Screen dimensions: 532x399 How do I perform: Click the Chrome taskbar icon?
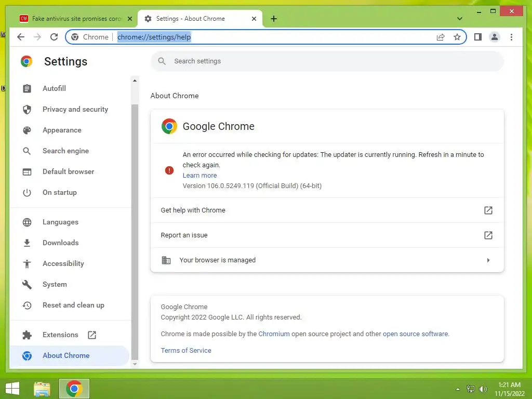[x=74, y=389]
